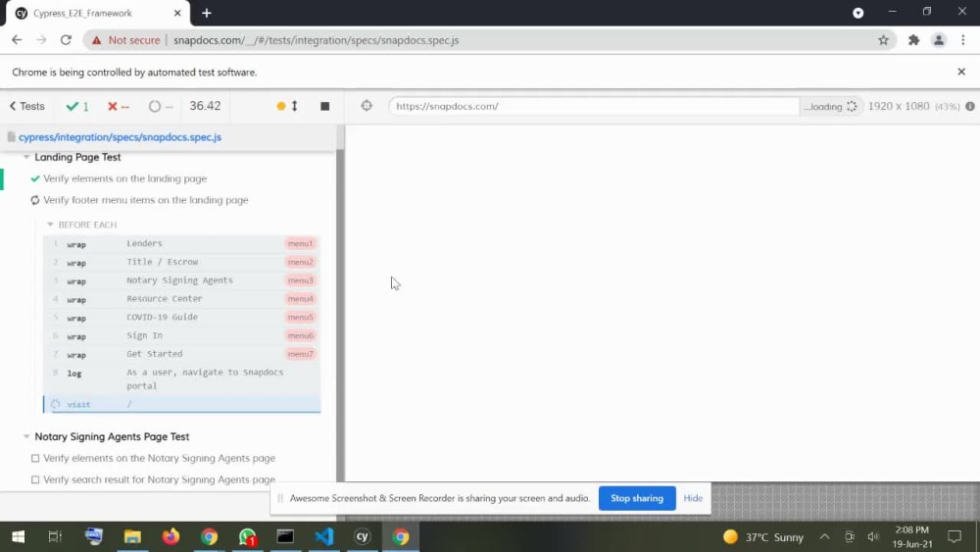Viewport: 980px width, 552px height.
Task: Stop the Cypress test run
Action: (325, 106)
